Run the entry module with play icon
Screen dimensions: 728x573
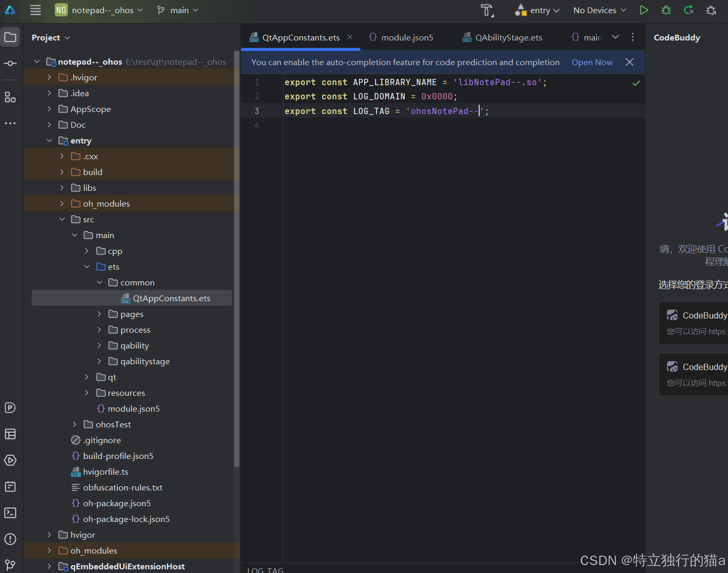(x=643, y=10)
